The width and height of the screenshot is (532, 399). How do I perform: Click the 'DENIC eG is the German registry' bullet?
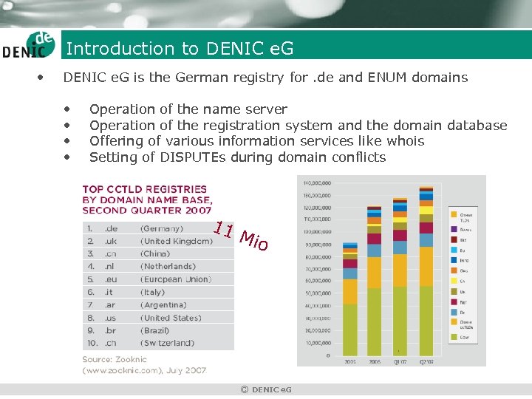pyautogui.click(x=265, y=78)
